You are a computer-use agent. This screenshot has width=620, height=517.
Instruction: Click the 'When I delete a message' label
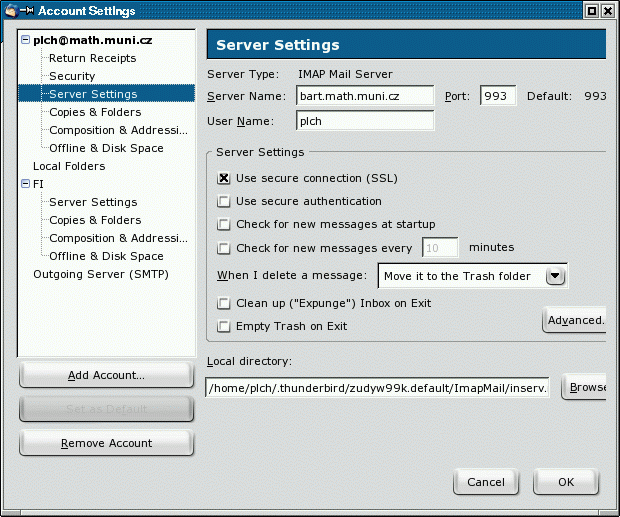point(292,275)
